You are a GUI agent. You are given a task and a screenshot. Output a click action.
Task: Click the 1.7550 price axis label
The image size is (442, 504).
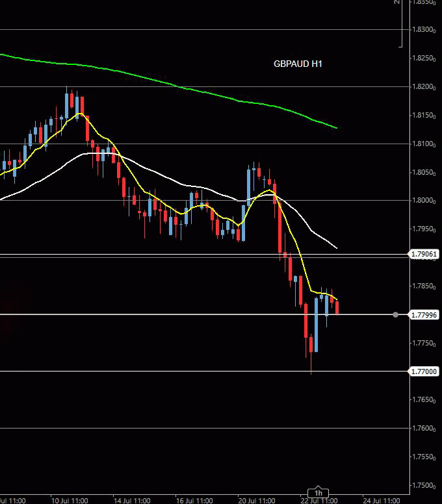[x=424, y=457]
